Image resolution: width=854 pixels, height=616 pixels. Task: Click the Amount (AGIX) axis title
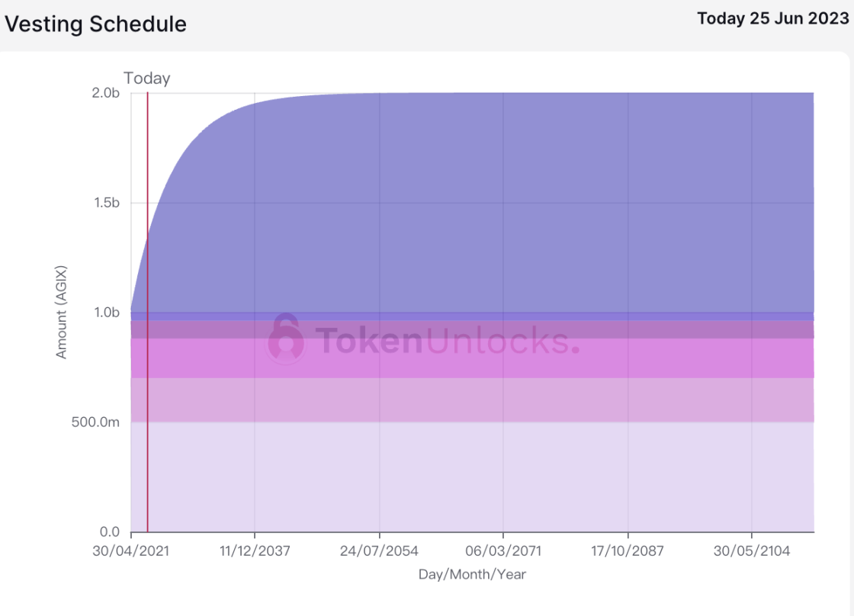(61, 312)
